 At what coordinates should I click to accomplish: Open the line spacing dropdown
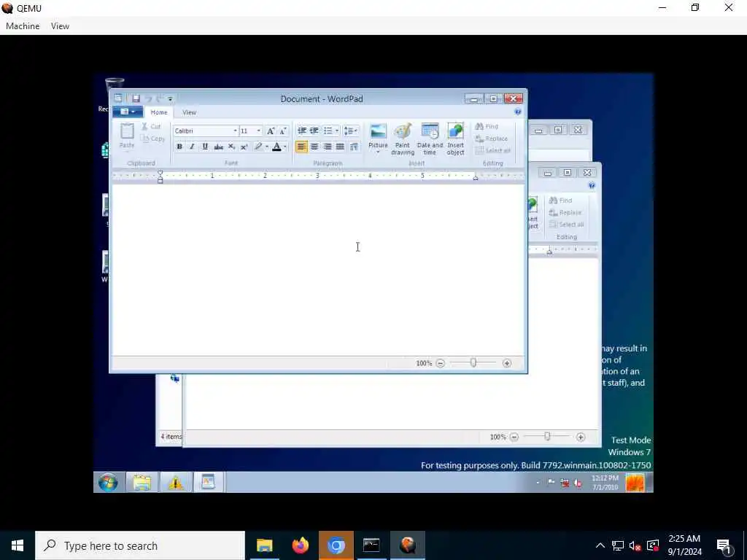[x=351, y=131]
